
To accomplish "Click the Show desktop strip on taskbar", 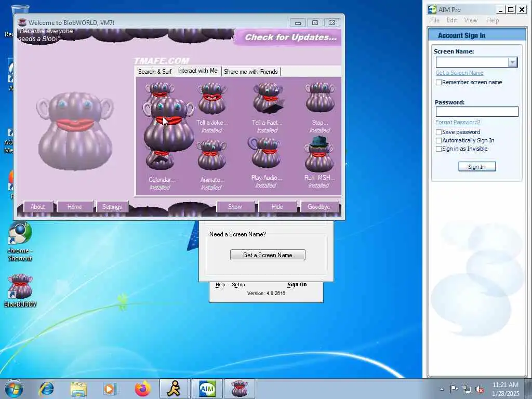I will (x=528, y=389).
